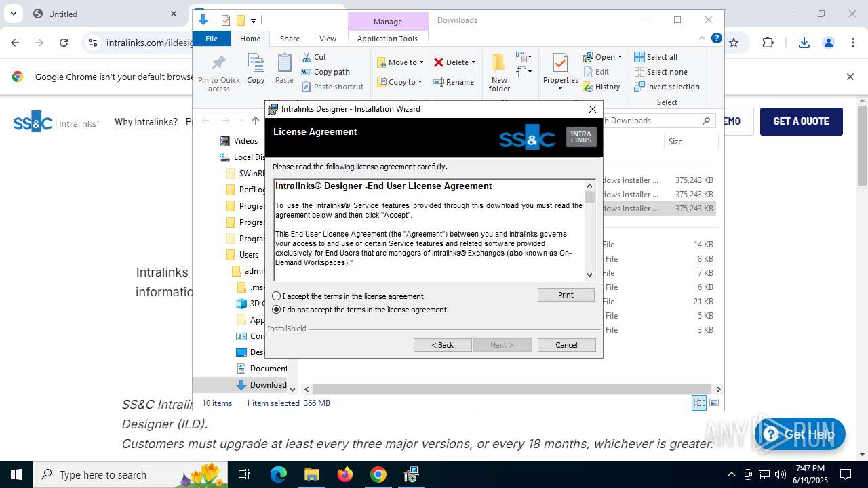
Task: Switch to the View ribbon tab
Action: click(x=328, y=39)
